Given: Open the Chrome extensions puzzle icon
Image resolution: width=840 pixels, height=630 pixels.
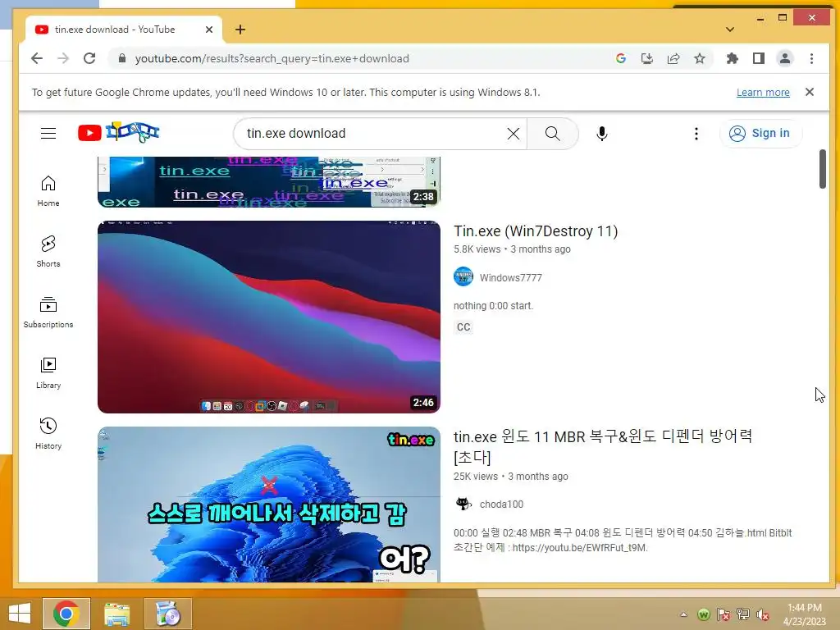Looking at the screenshot, I should pyautogui.click(x=732, y=58).
